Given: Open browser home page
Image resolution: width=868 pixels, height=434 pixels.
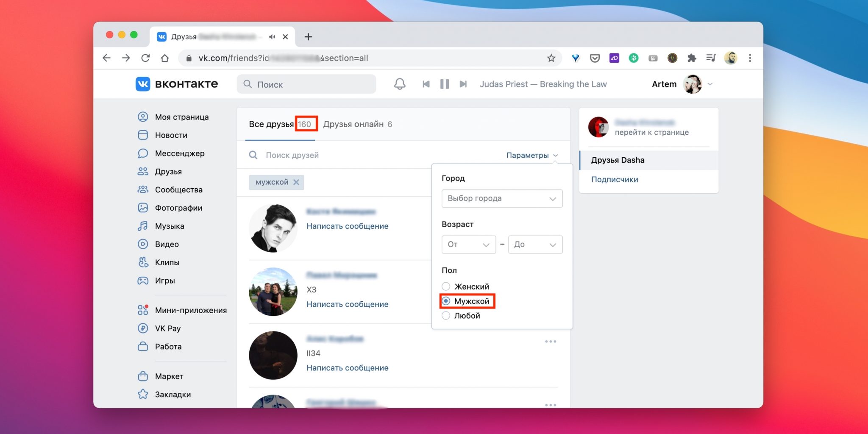Looking at the screenshot, I should coord(165,58).
